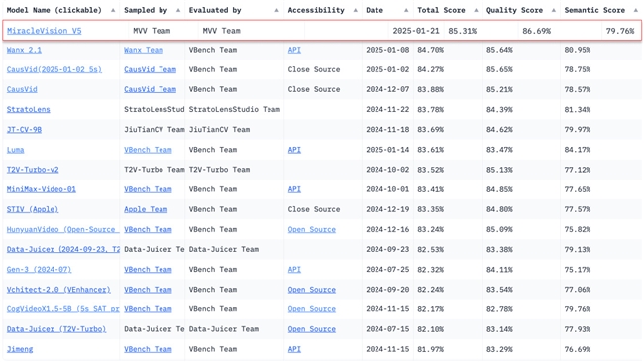
Task: Open the Data-Juicer (T2V-Turbo) model link
Action: 56,329
